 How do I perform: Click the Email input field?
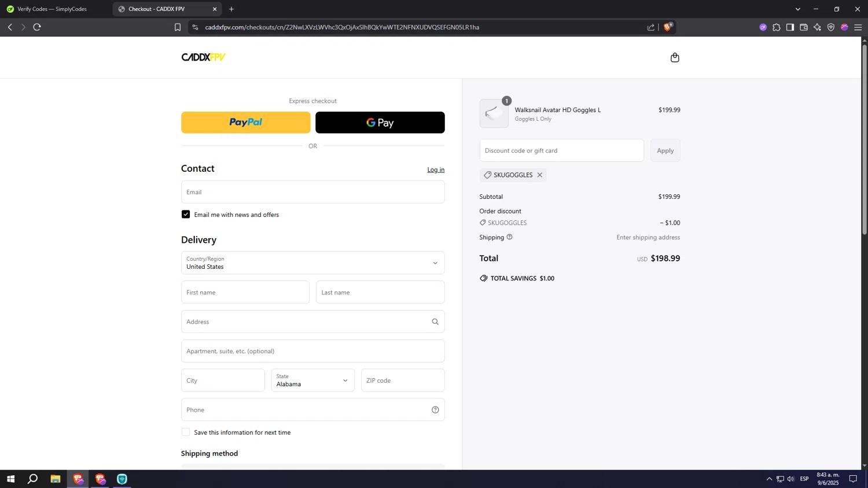pos(312,192)
